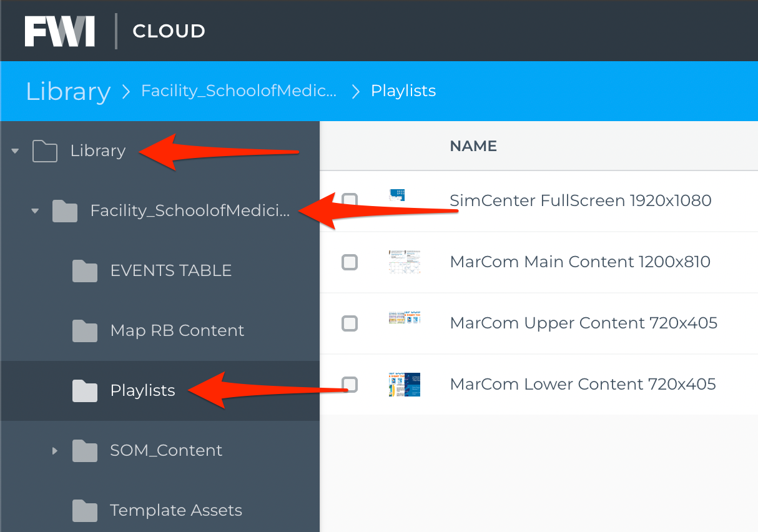Tick the MarCom Upper Content checkbox
Screen dimensions: 758x532
point(350,323)
